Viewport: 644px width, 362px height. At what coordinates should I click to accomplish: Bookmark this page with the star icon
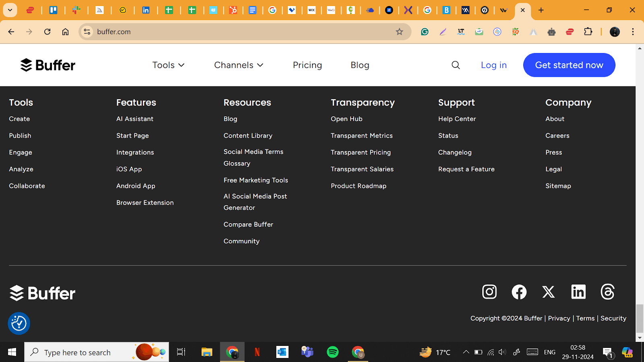pyautogui.click(x=399, y=32)
